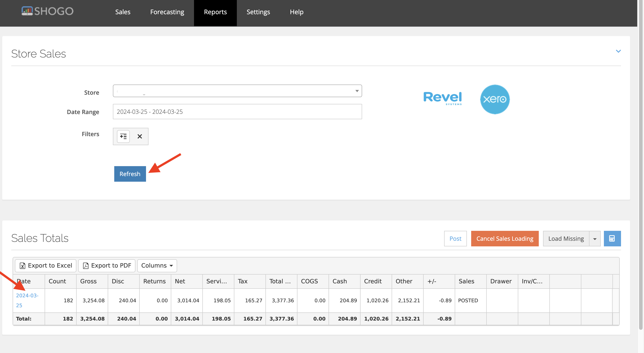
Task: Sort by the +/- column header
Action: coord(439,282)
